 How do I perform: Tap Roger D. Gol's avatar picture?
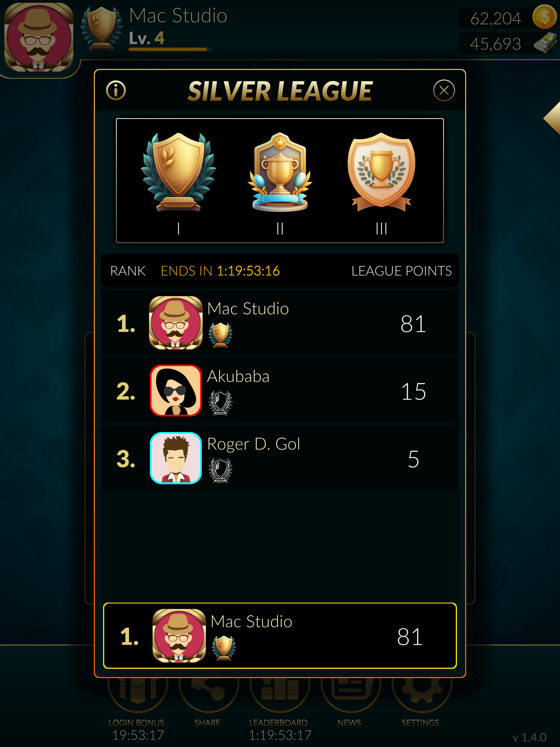tap(176, 458)
